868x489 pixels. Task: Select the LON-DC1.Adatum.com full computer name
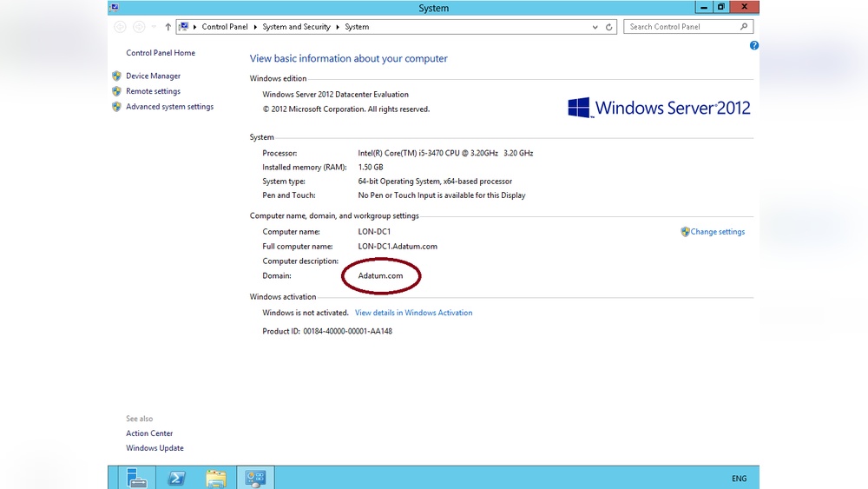click(398, 247)
